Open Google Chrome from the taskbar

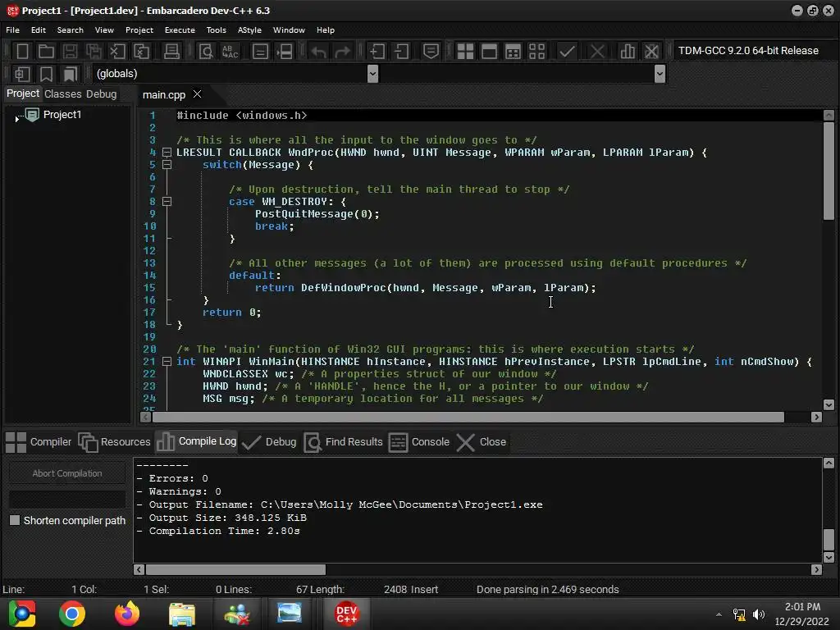72,614
